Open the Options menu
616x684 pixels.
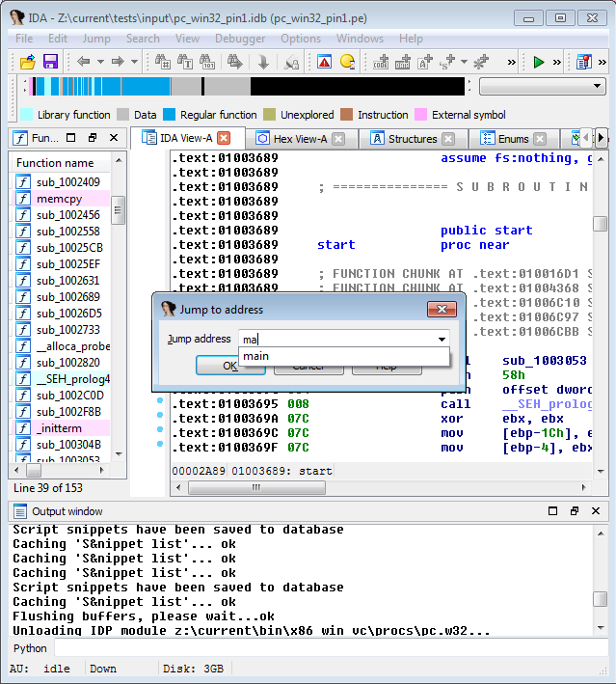point(301,39)
